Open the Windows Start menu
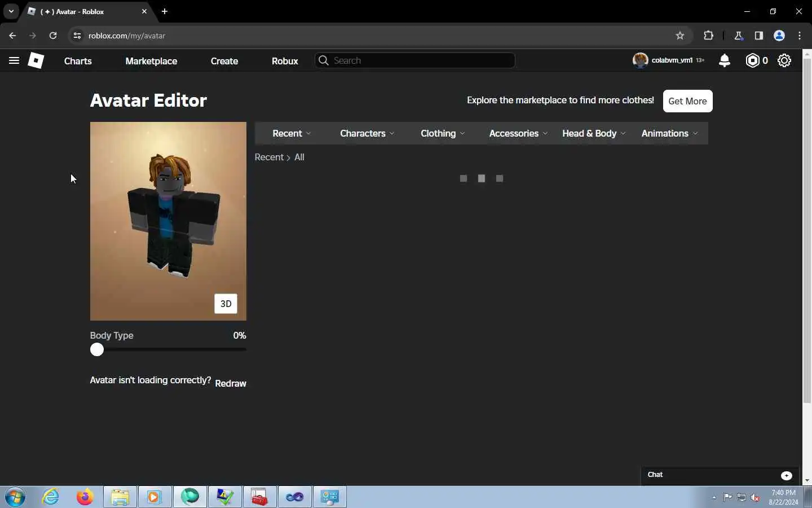 coord(15,497)
